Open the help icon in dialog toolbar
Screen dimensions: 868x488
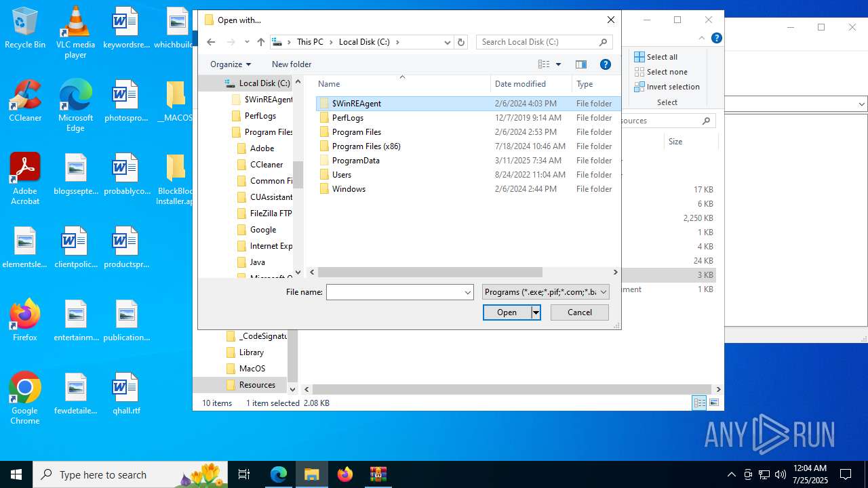606,64
